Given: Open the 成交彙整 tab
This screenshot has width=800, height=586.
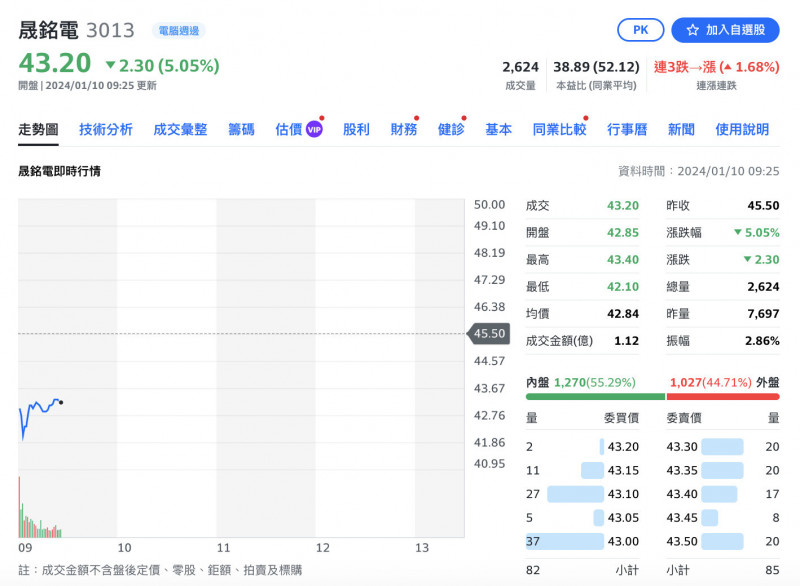Looking at the screenshot, I should point(180,130).
